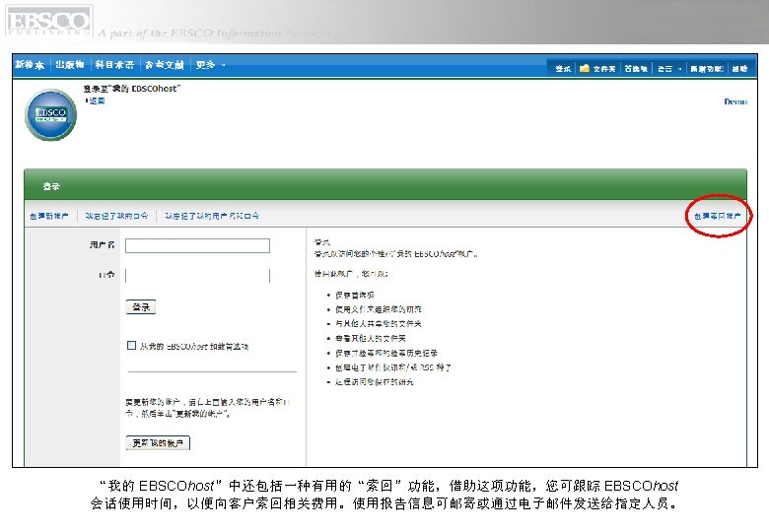Click the Demo link

click(x=735, y=101)
